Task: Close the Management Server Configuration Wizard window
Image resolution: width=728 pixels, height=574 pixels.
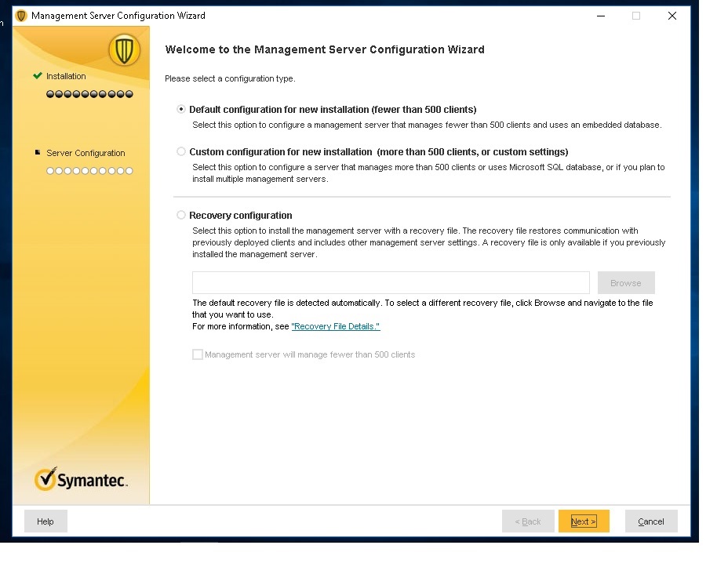Action: (672, 16)
